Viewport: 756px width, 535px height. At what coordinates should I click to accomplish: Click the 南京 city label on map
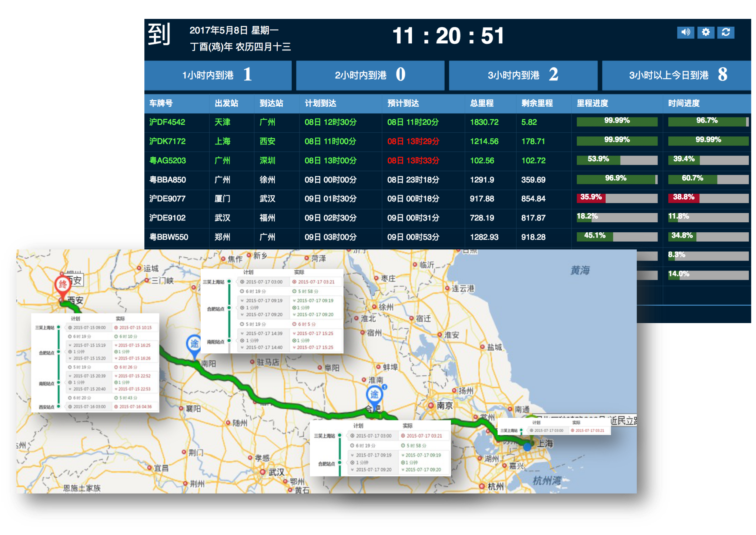tap(444, 406)
